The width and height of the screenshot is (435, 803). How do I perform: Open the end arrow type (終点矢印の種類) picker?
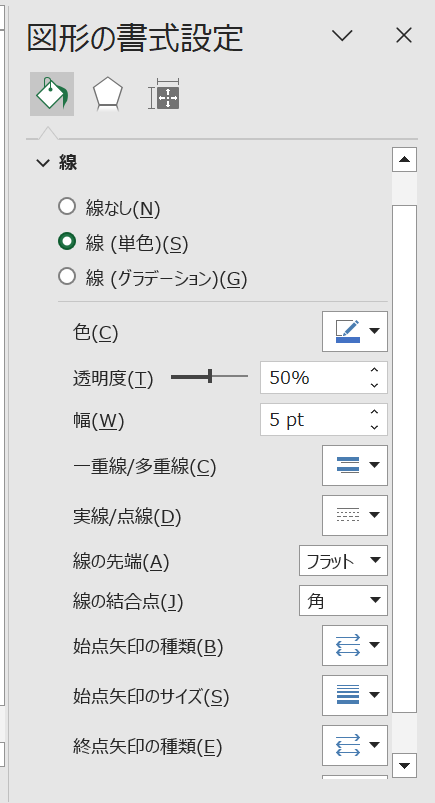click(x=355, y=745)
